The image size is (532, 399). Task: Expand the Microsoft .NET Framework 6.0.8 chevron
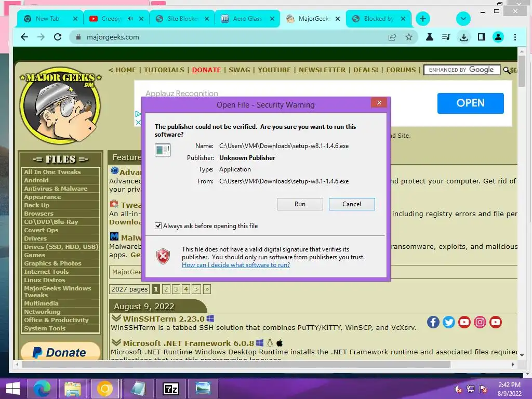coord(116,343)
